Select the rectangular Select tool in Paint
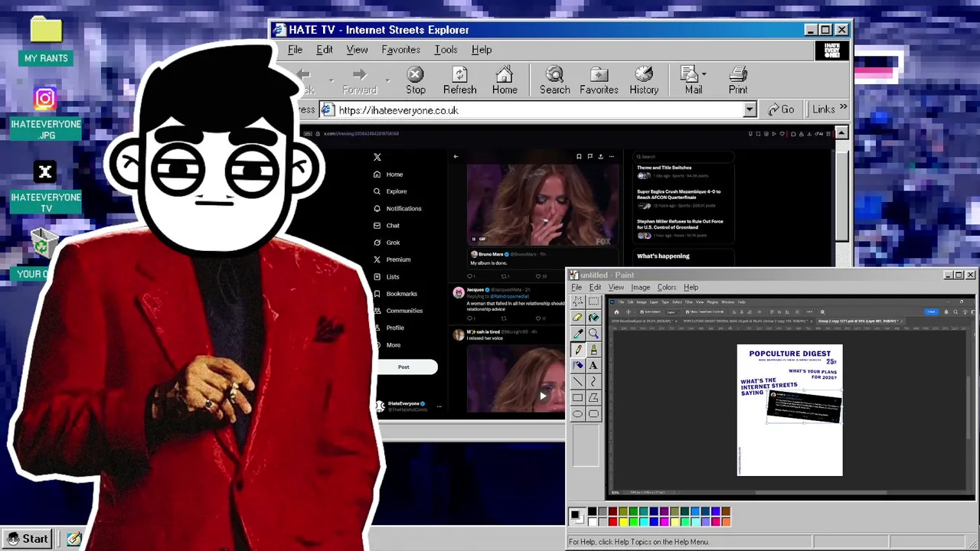The height and width of the screenshot is (551, 980). point(593,301)
